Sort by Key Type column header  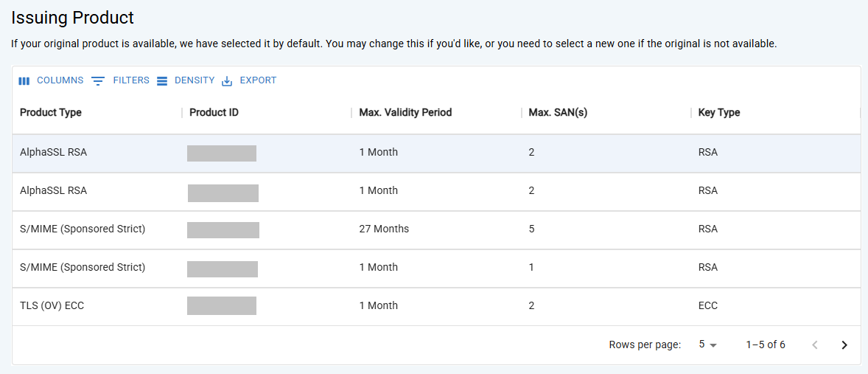coord(719,112)
